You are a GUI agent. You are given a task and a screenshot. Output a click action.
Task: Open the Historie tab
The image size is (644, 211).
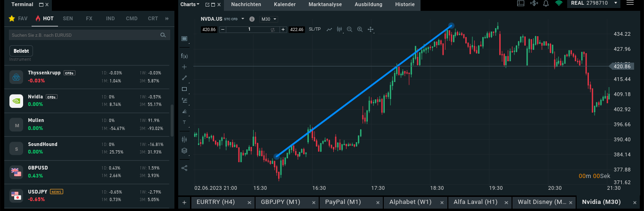point(405,5)
